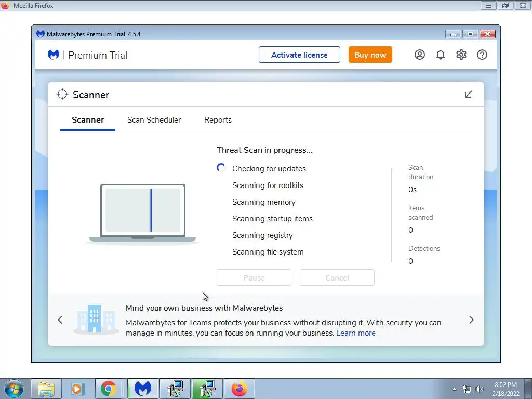This screenshot has height=399, width=532.
Task: Click the 'Threat Scan in progress...' heading
Action: [264, 150]
